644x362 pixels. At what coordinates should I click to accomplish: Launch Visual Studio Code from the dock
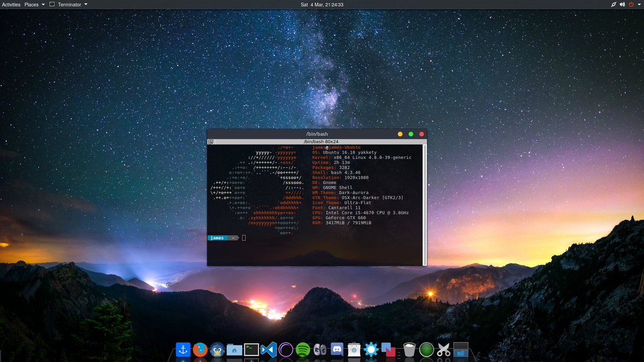pos(268,350)
